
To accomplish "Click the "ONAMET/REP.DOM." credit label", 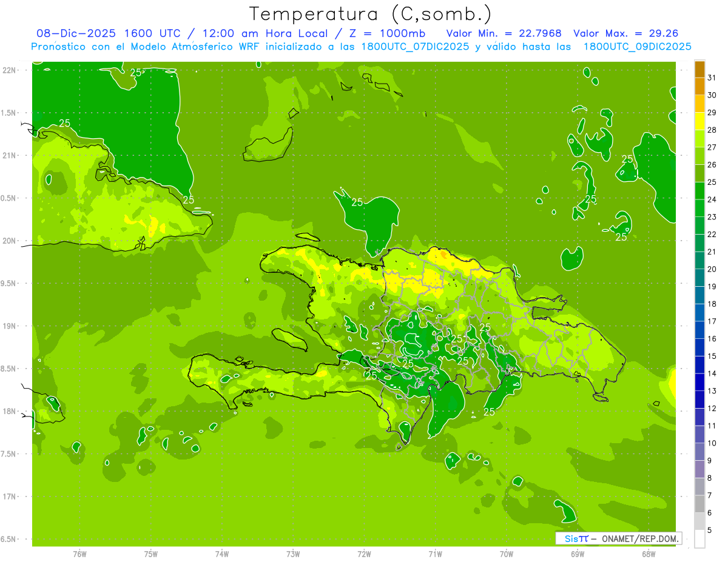I will tap(639, 538).
